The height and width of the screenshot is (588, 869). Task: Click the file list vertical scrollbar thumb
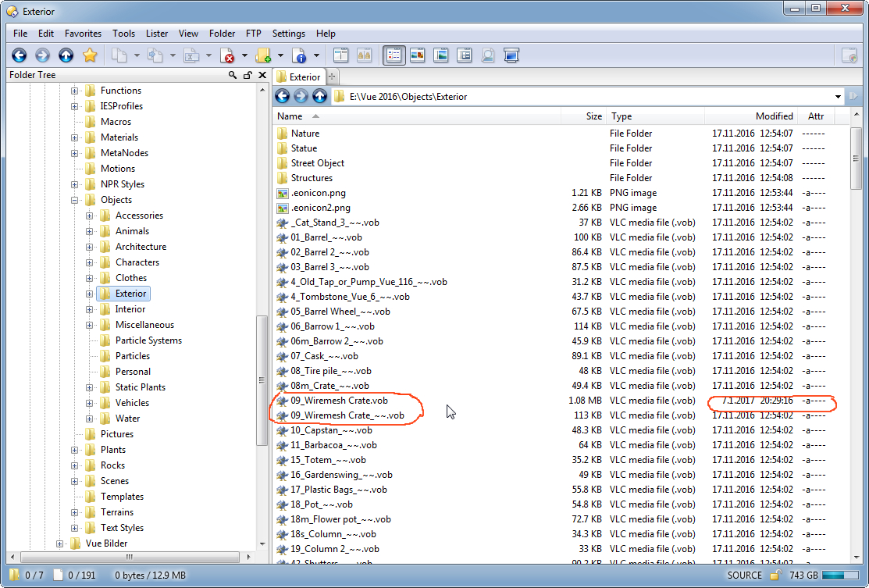(x=857, y=159)
